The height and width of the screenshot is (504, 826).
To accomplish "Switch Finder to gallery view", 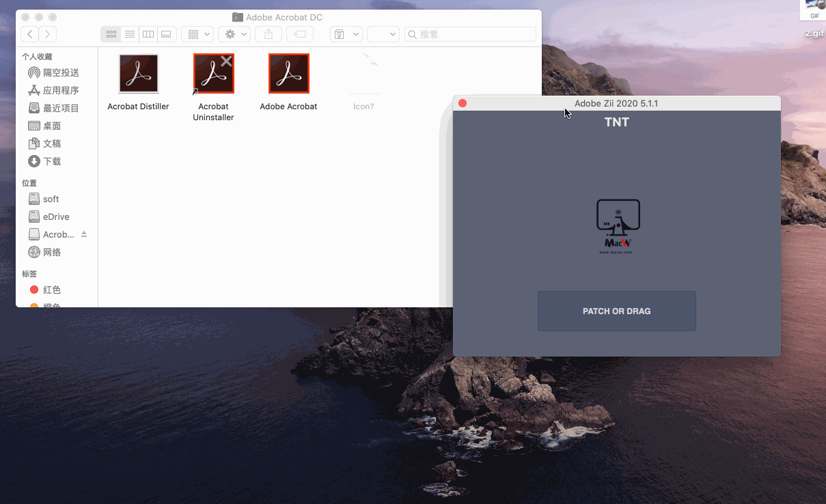I will [167, 34].
